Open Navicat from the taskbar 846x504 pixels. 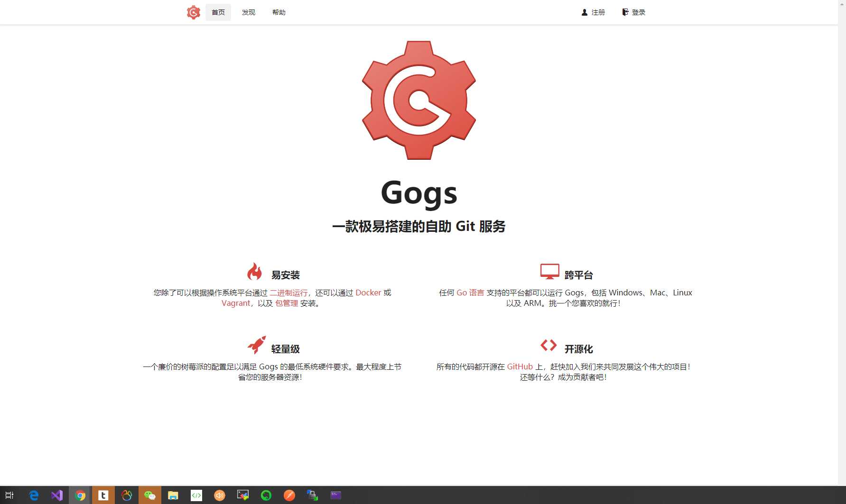127,495
